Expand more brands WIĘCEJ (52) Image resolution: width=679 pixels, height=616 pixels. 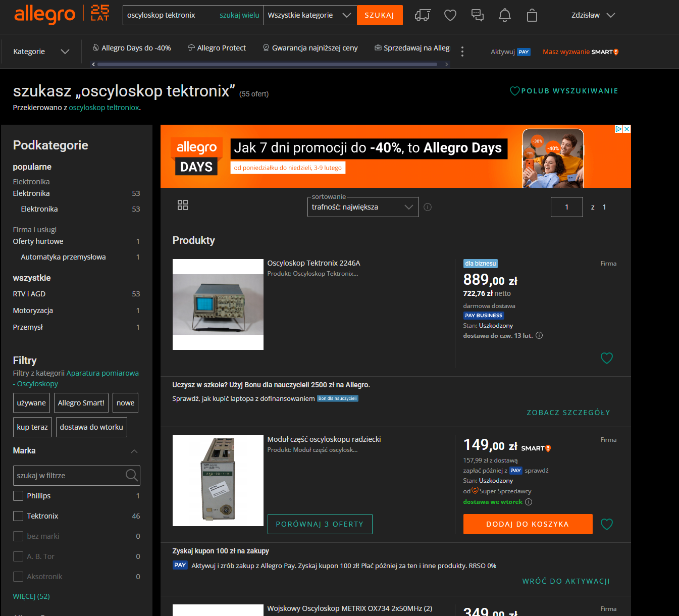click(x=31, y=596)
